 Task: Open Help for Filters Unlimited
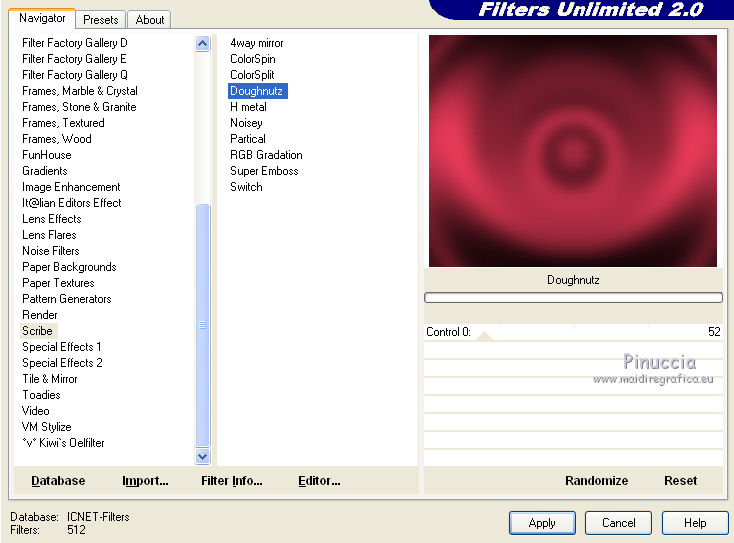point(695,523)
